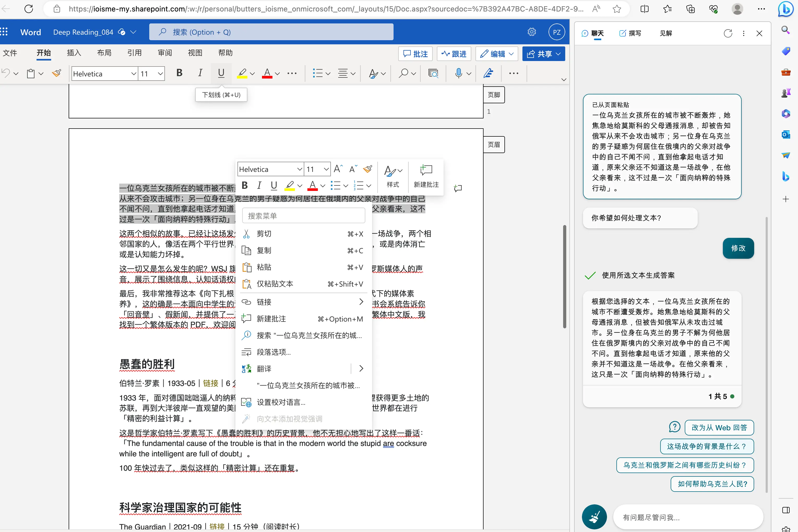Apply red font color in the mini toolbar
This screenshot has height=532, width=798.
[312, 186]
